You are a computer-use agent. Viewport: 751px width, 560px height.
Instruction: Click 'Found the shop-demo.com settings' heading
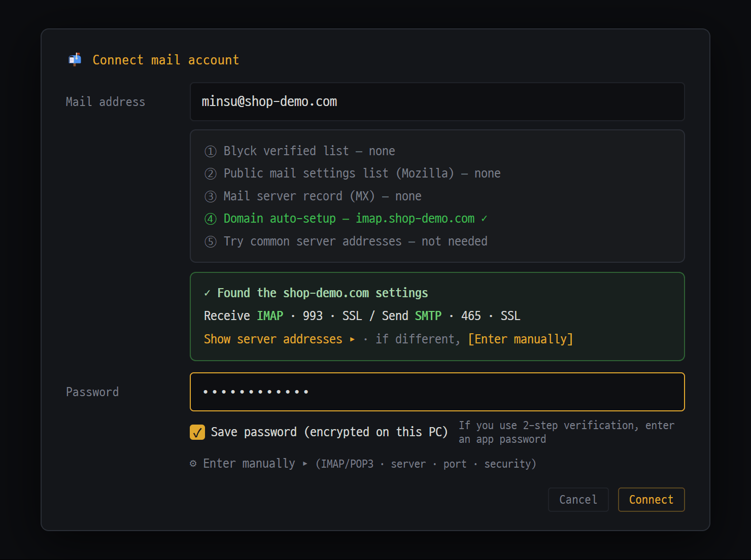[x=323, y=293]
